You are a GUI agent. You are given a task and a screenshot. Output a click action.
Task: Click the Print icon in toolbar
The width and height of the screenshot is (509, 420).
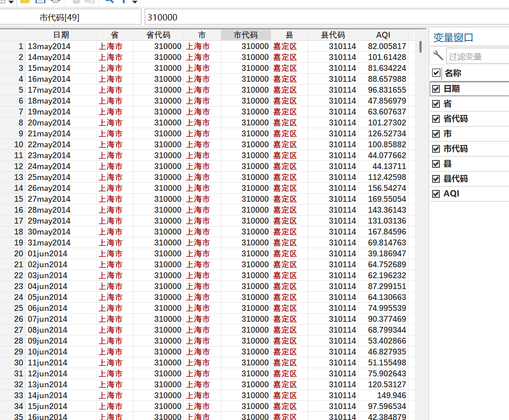click(55, 1)
